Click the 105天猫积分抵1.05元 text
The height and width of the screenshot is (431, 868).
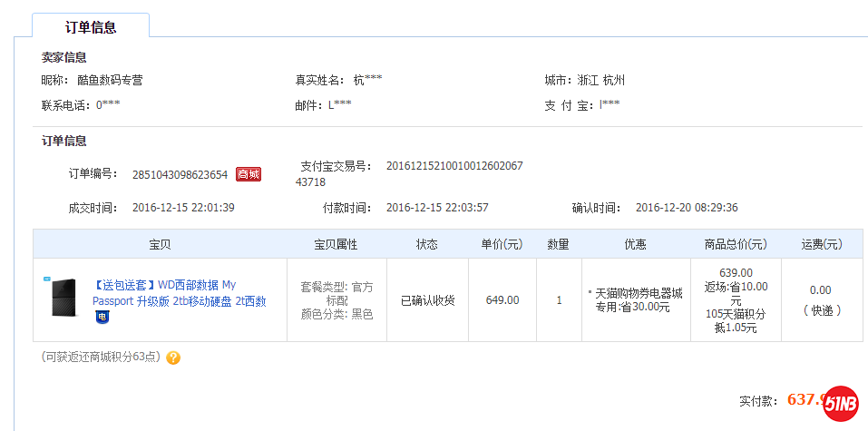(736, 321)
